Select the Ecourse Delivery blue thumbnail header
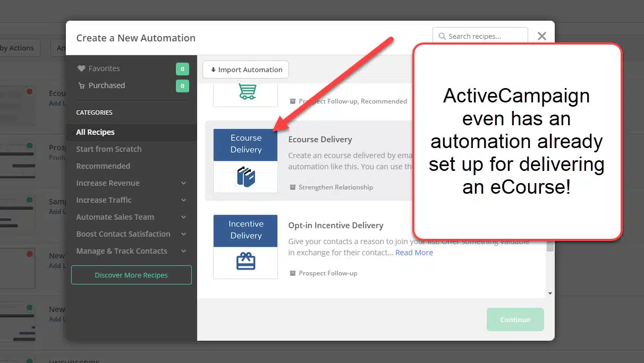Viewport: 644px width, 363px height. pyautogui.click(x=245, y=145)
